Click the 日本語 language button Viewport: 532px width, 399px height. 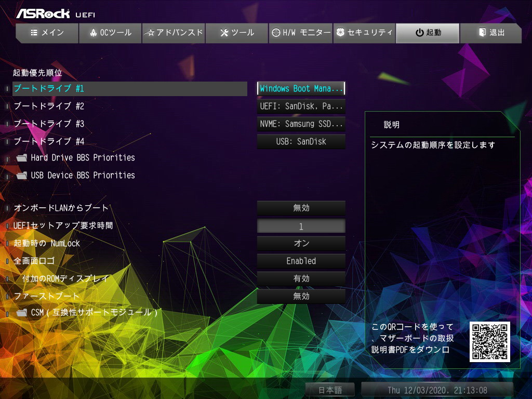(x=330, y=390)
